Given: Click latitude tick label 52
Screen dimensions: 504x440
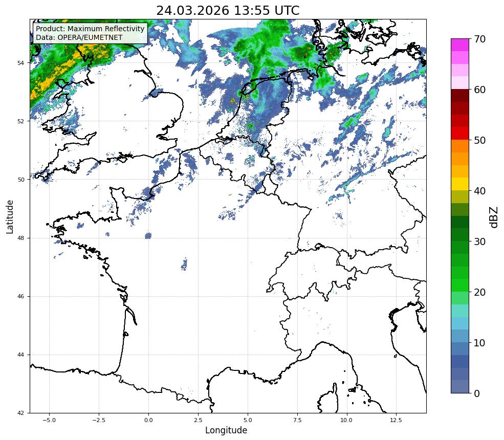Looking at the screenshot, I should tap(20, 121).
